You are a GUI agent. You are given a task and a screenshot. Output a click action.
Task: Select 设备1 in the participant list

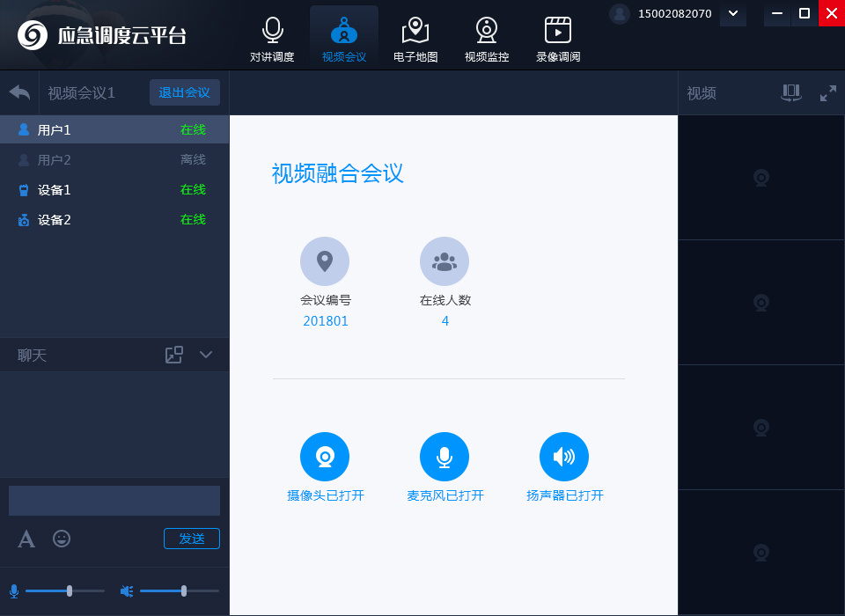pos(114,190)
